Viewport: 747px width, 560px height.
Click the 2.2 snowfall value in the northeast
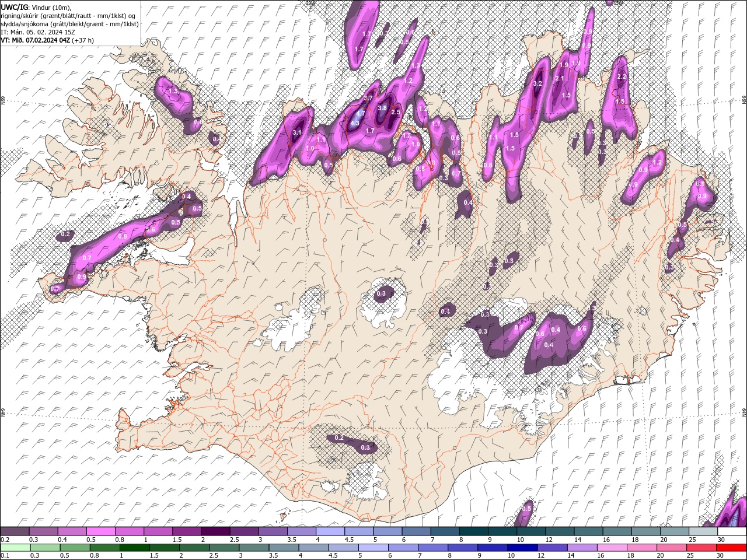click(x=622, y=76)
